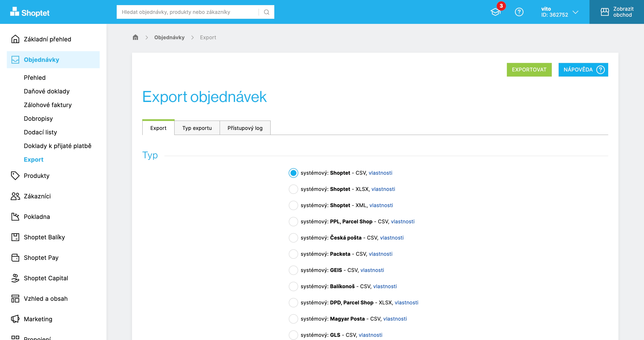
Task: Open vlastnosti link for GEIS export
Action: (x=372, y=270)
